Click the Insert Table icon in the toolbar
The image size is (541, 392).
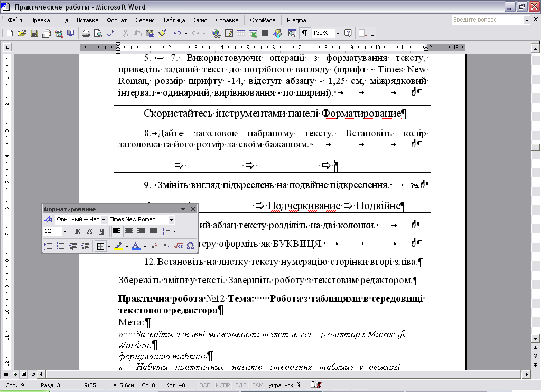(x=241, y=33)
